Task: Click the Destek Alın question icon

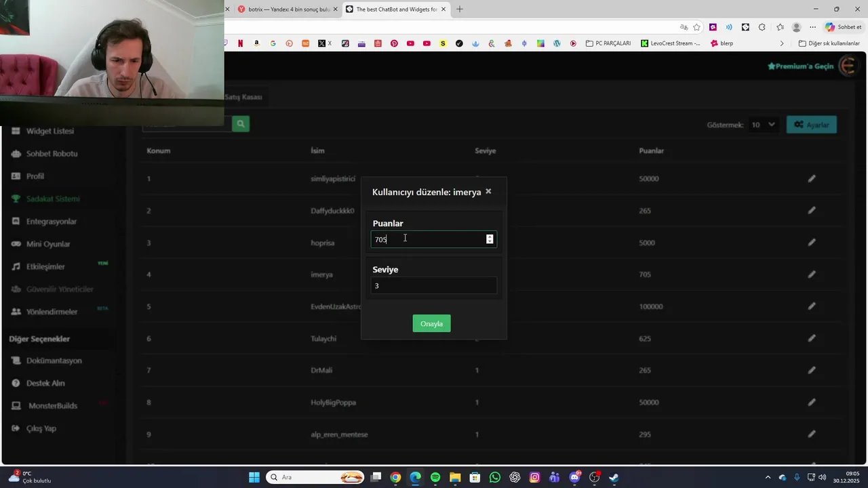Action: pyautogui.click(x=16, y=383)
